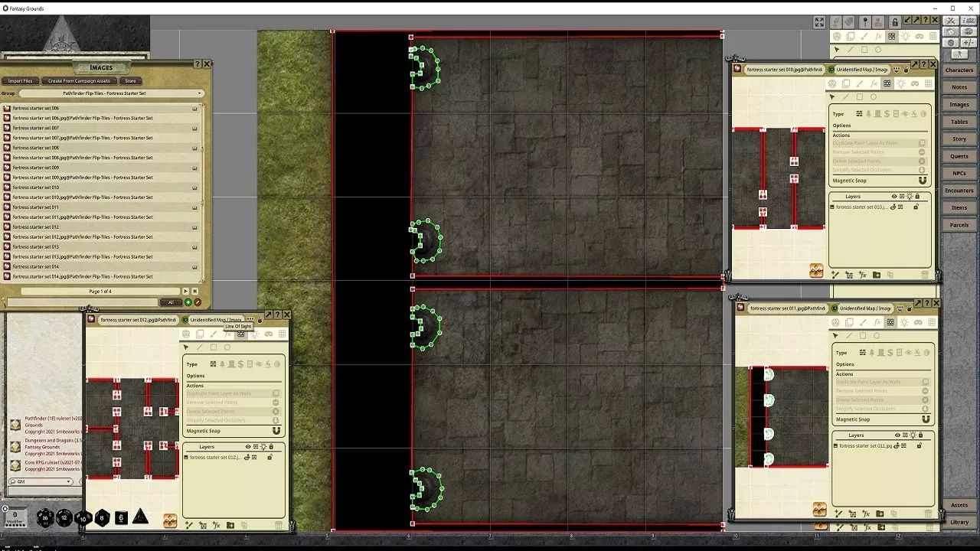This screenshot has width=980, height=551.
Task: Click the Store button in Images window
Action: [x=130, y=81]
